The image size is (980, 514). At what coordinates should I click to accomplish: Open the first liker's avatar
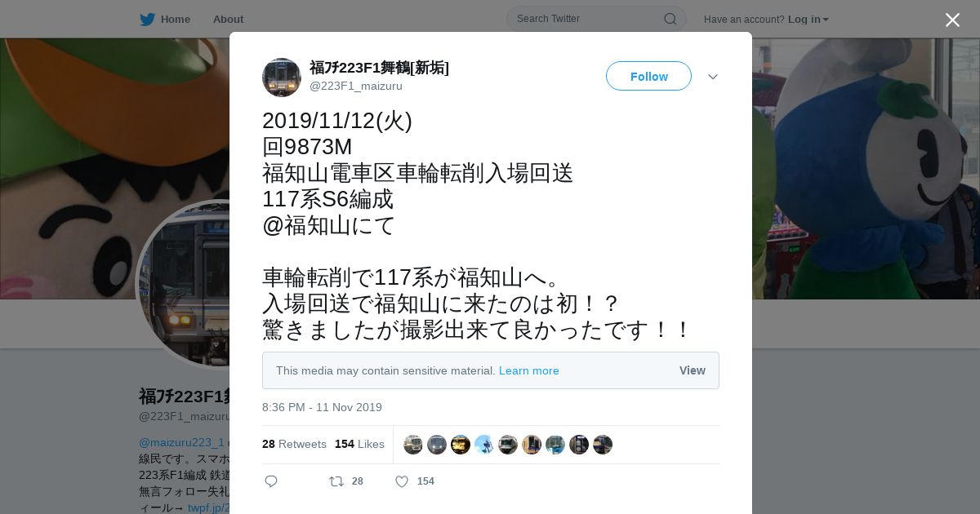tap(413, 445)
